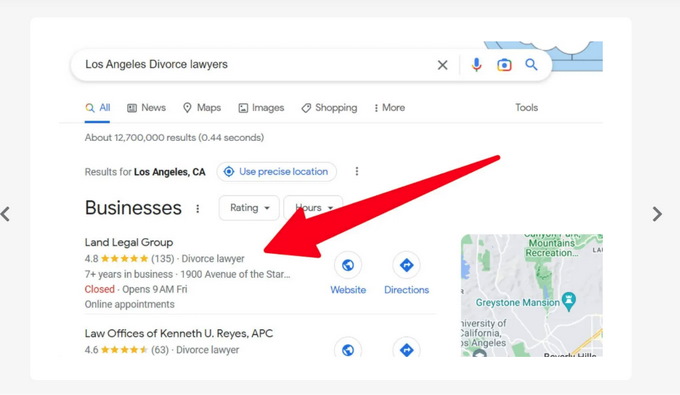Go to the previous slide with left arrow
Screen dimensions: 680x395
click(5, 214)
